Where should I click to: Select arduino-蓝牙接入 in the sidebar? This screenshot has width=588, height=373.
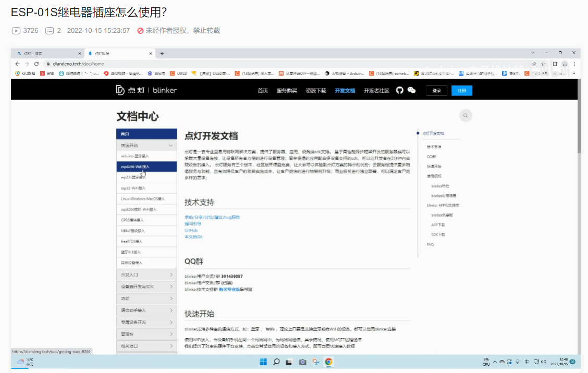[146, 156]
